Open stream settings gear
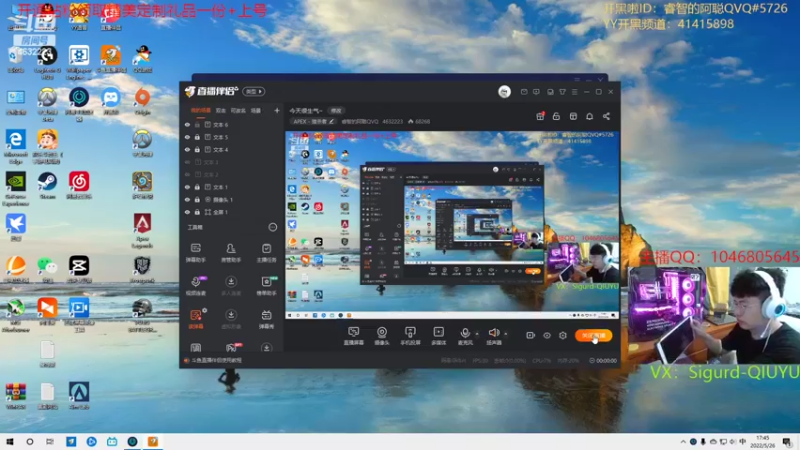 [563, 336]
